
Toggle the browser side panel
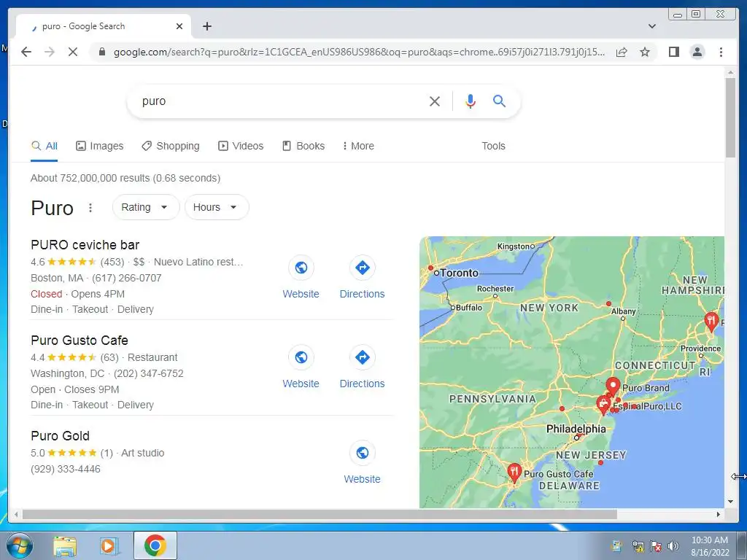click(x=673, y=52)
